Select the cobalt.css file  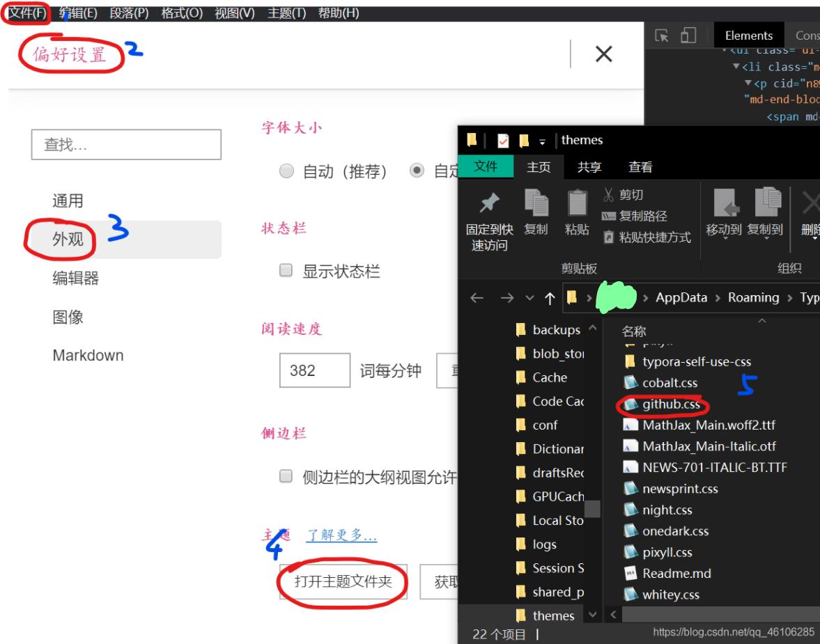point(661,383)
